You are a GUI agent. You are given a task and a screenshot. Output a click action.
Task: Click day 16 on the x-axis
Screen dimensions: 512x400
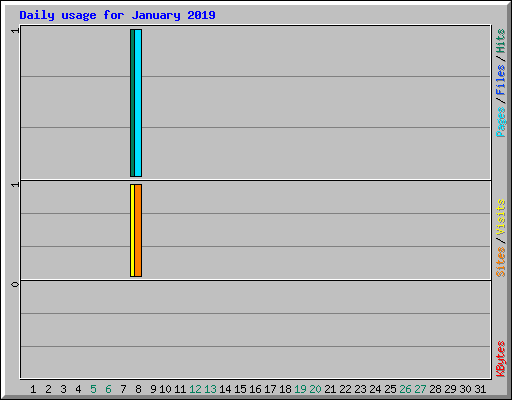click(255, 389)
